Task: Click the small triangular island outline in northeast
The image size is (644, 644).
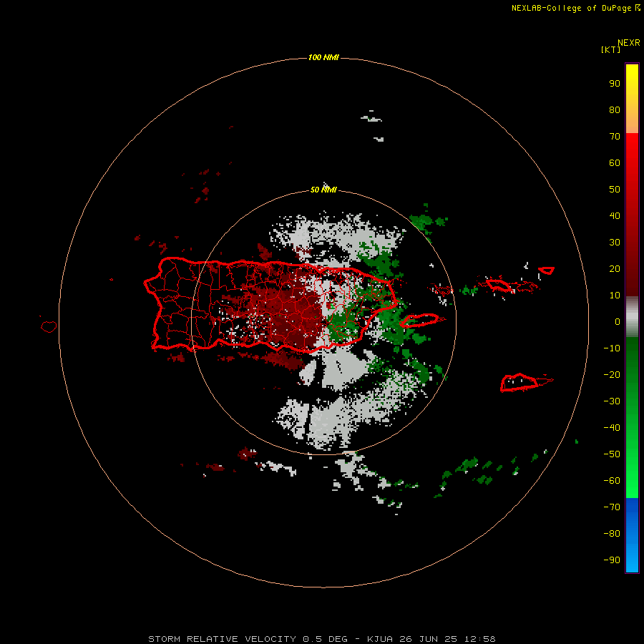Action: [x=546, y=270]
